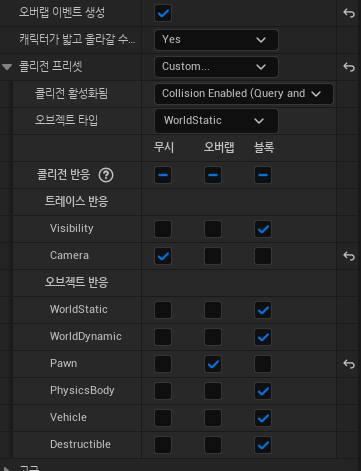
Task: Open the 오브젝트 타입 WorldStatic dropdown
Action: click(x=216, y=121)
